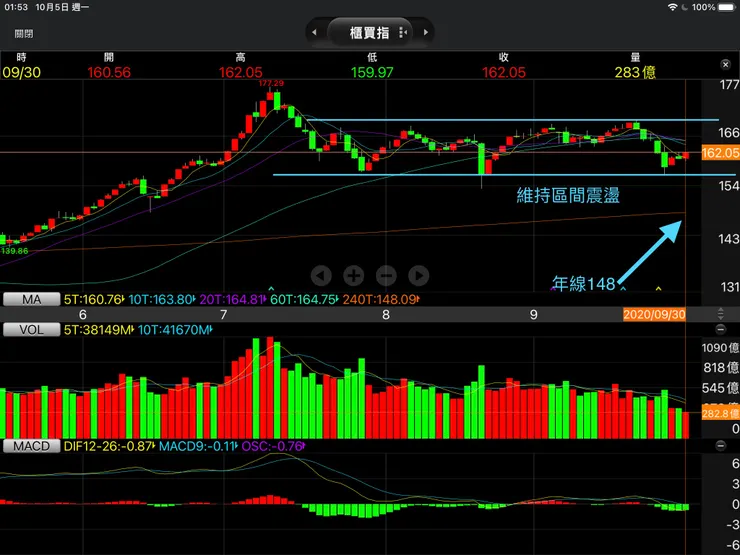Select the 10T:41670M volume average
This screenshot has height=555, width=740.
(175, 329)
